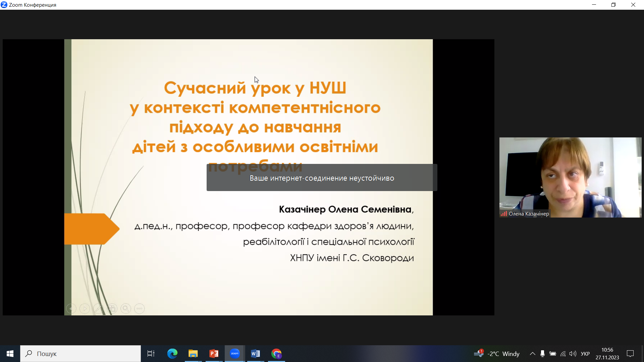644x362 pixels.
Task: Open PowerPoint from the taskbar
Action: [x=214, y=354]
